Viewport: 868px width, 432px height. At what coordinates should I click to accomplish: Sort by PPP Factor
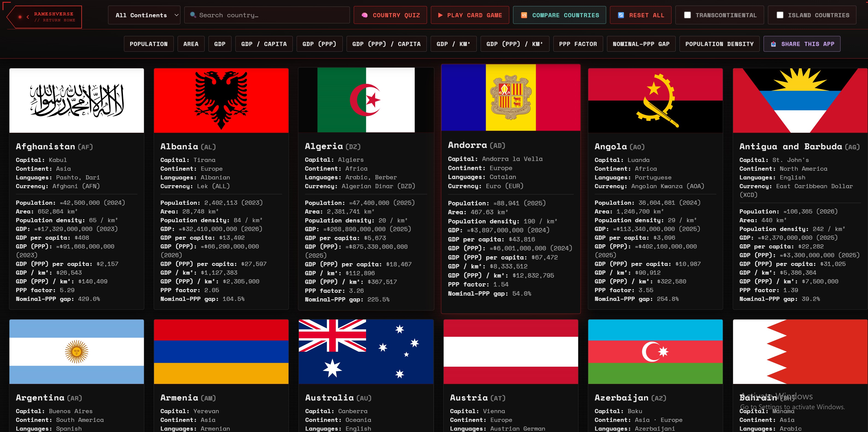(578, 44)
